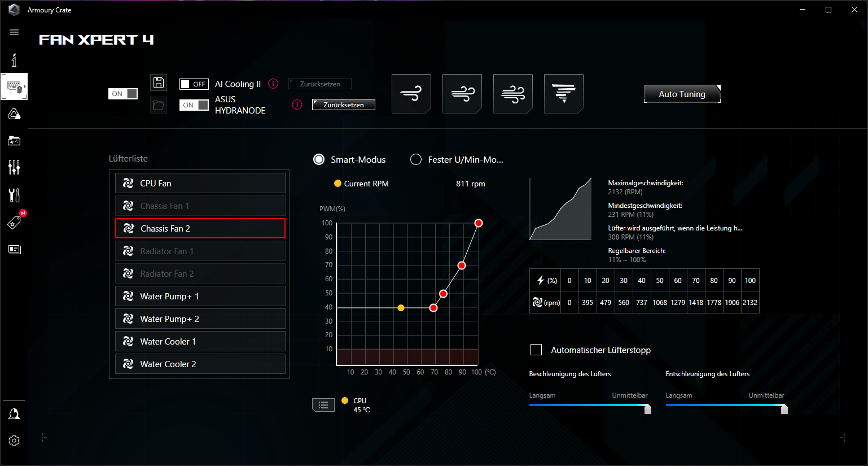Screen dimensions: 868x466
Task: Select Chassis Fan 2 in fan list
Action: pyautogui.click(x=200, y=228)
